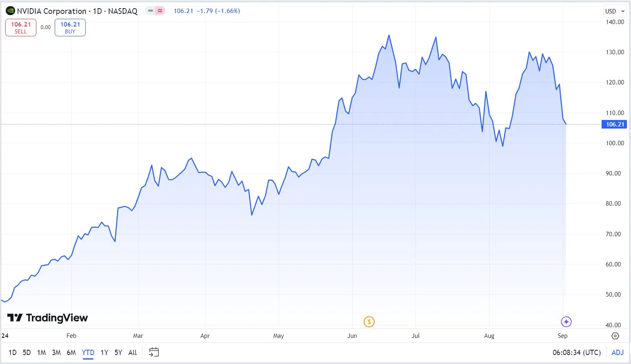Click the 130.00 price axis label
Screen dimensions: 631x364
click(x=615, y=52)
